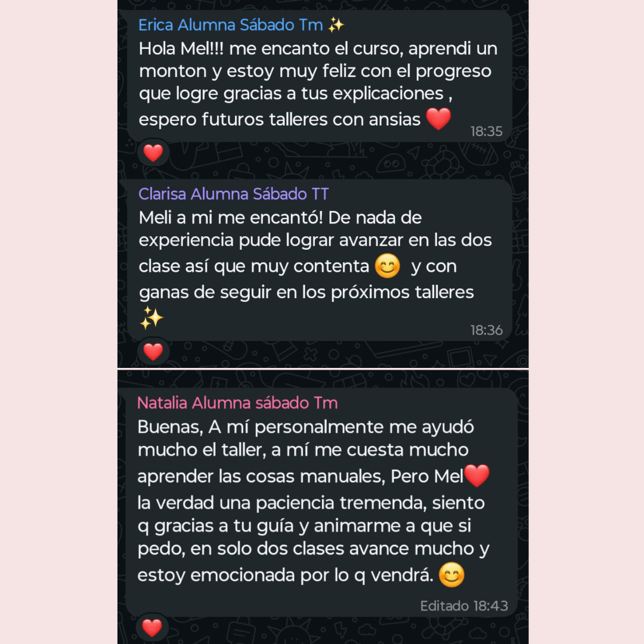Click the 'Editado' label on Natalia's message
The height and width of the screenshot is (644, 644).
point(444,606)
